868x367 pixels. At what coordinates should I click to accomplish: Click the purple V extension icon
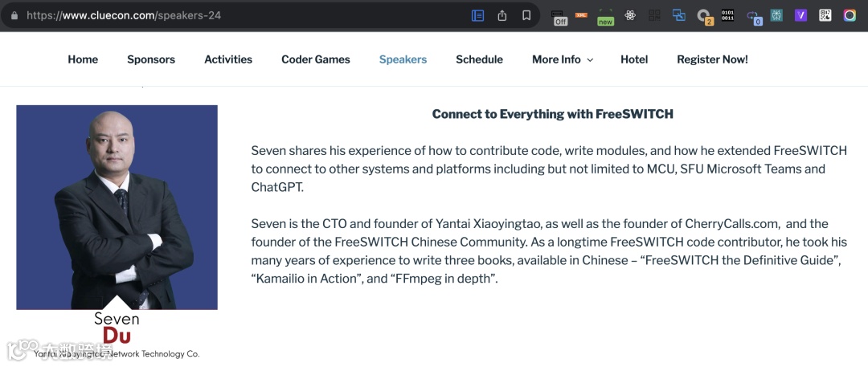tap(800, 15)
